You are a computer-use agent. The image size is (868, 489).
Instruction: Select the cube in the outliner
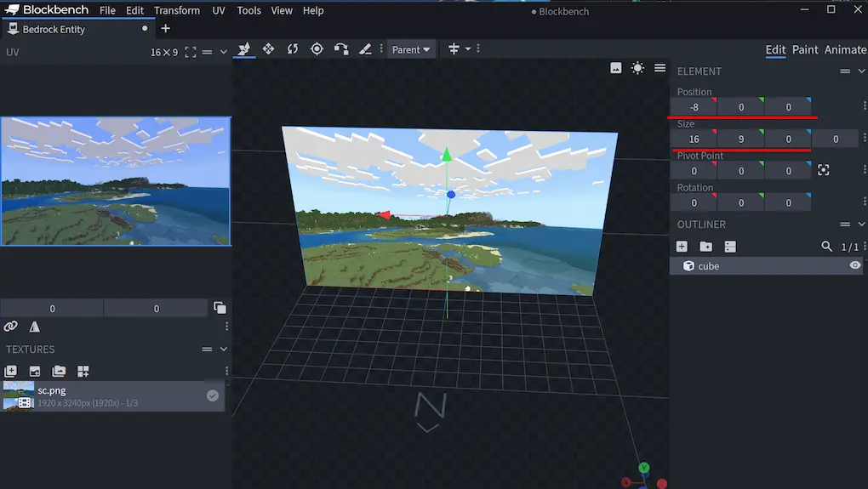(x=768, y=266)
